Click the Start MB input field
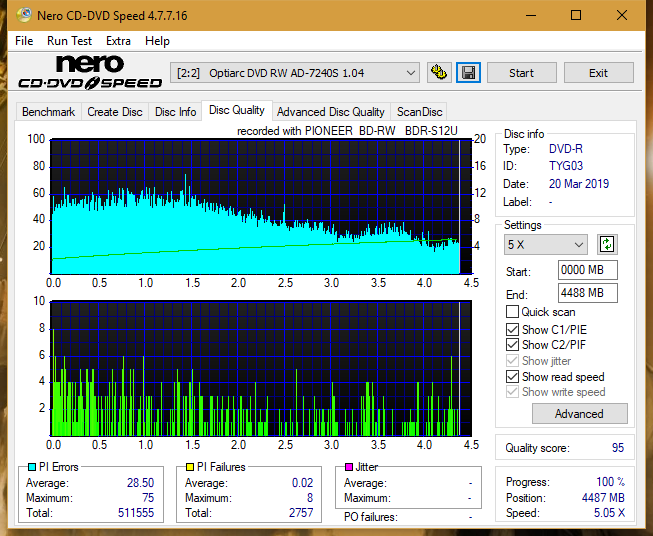The width and height of the screenshot is (653, 536). point(587,270)
